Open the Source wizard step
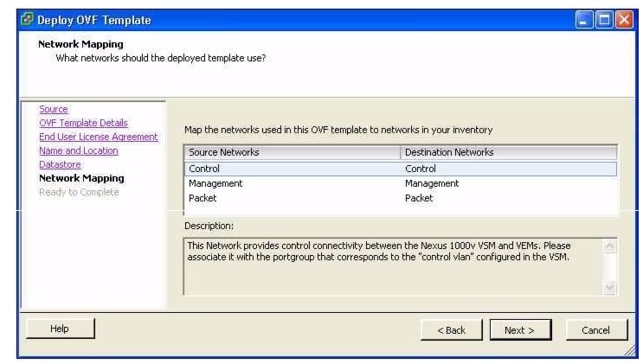 (54, 109)
